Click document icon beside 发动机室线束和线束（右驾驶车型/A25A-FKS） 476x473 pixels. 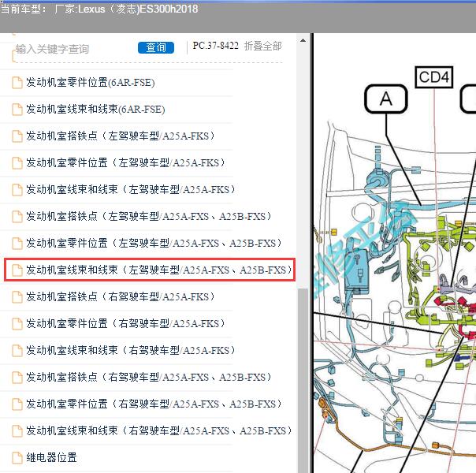click(17, 350)
